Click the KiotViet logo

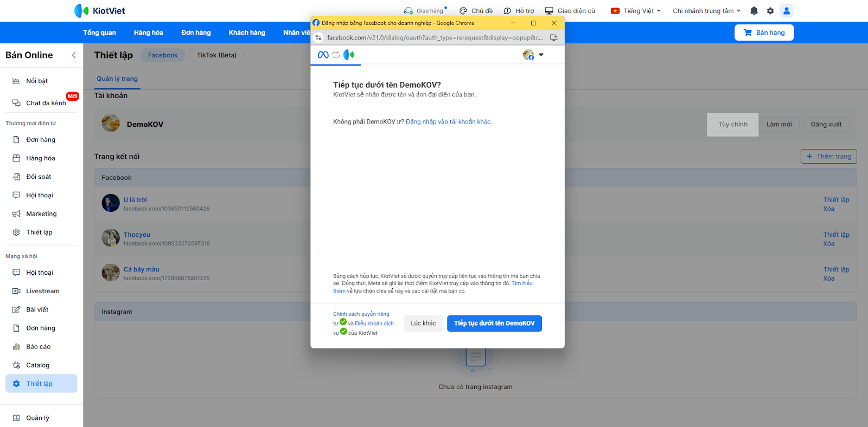(100, 11)
